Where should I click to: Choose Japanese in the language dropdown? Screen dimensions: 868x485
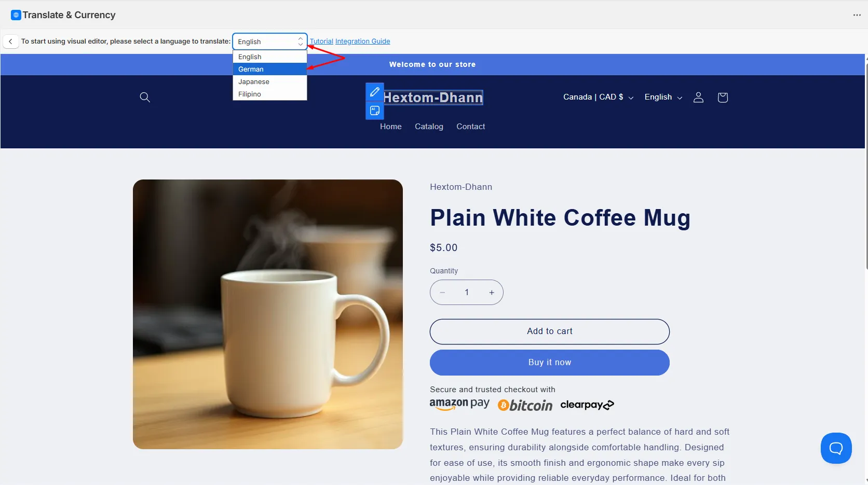(x=270, y=81)
